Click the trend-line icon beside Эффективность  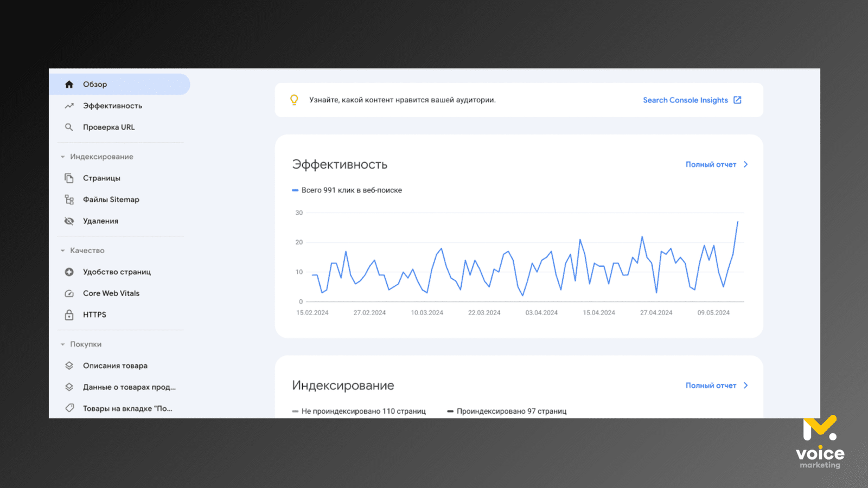pyautogui.click(x=69, y=106)
